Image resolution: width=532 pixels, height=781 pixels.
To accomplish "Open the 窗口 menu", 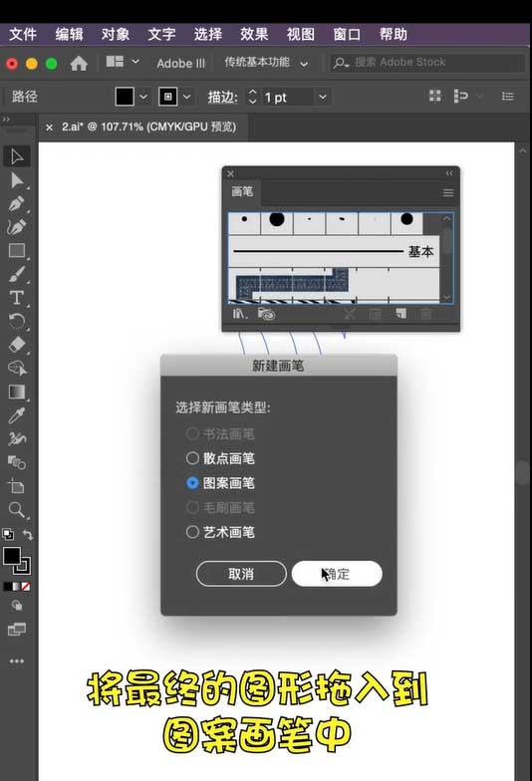I will coord(347,34).
